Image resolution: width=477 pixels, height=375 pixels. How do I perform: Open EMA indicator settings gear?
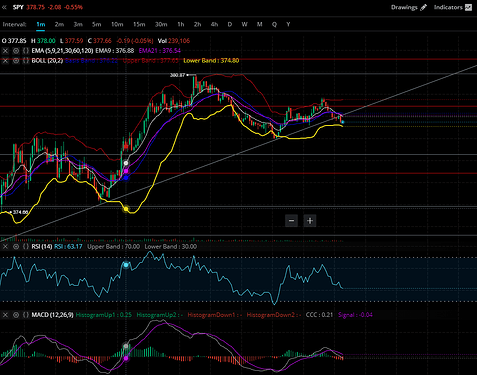point(16,51)
